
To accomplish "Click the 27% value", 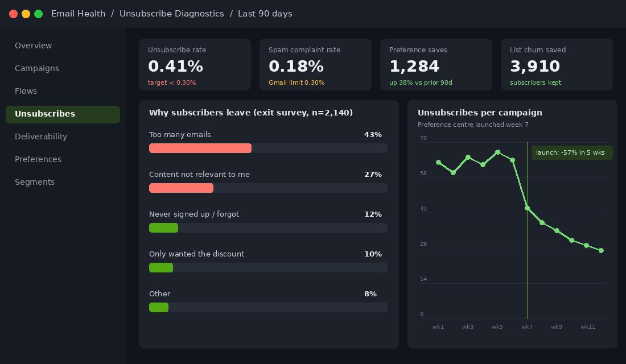I will pyautogui.click(x=373, y=175).
